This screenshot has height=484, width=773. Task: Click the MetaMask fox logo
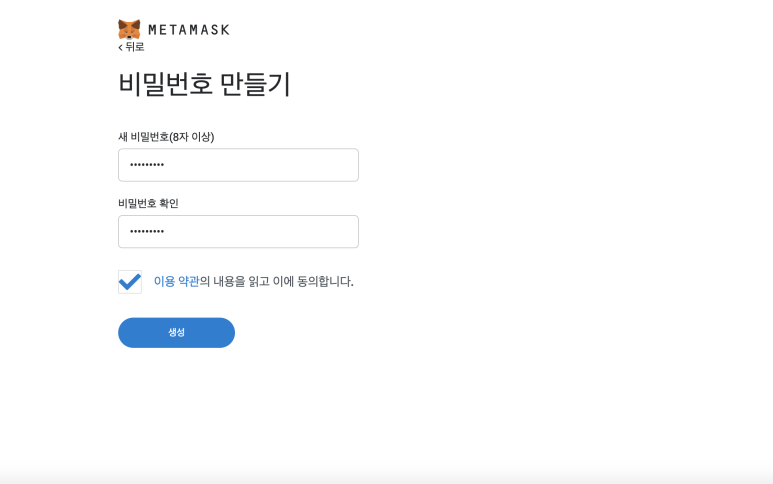pos(129,30)
